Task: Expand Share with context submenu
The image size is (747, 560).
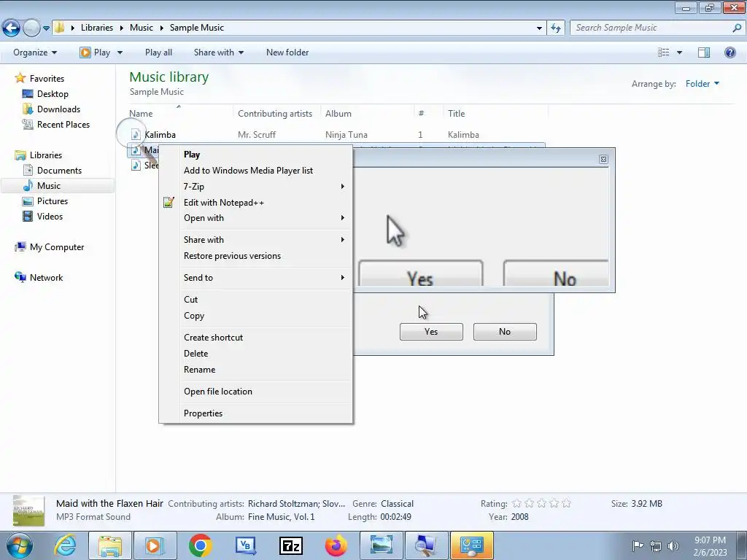Action: (256, 240)
